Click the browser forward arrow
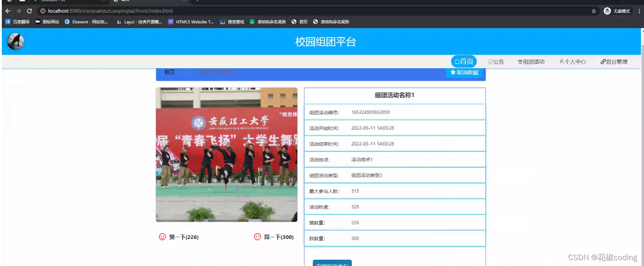 tap(19, 11)
